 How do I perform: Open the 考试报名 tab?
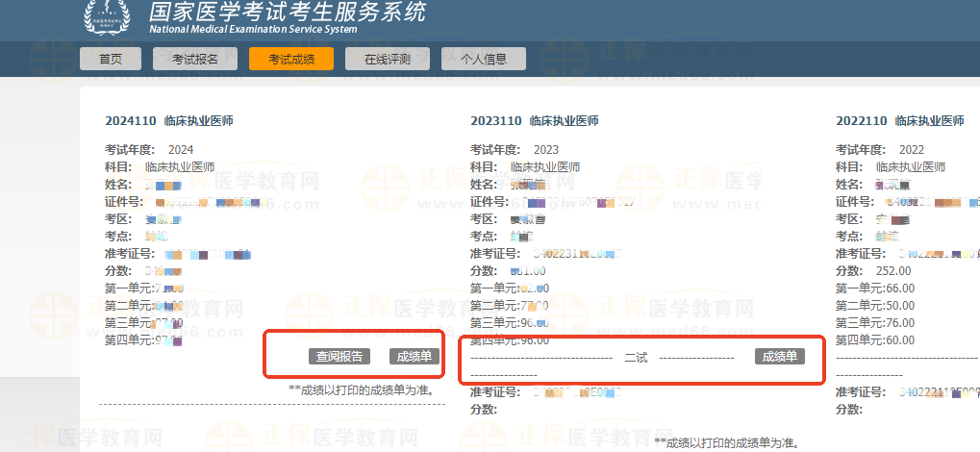pos(195,59)
